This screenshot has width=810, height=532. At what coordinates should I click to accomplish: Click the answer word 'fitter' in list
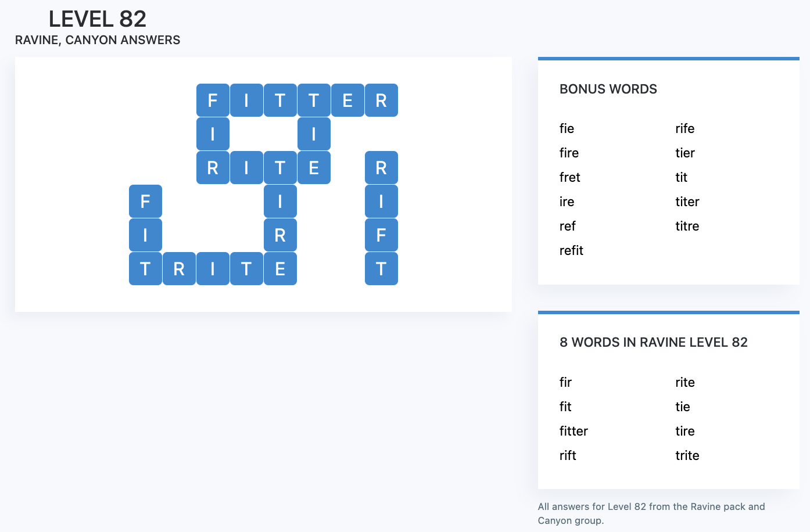(574, 431)
